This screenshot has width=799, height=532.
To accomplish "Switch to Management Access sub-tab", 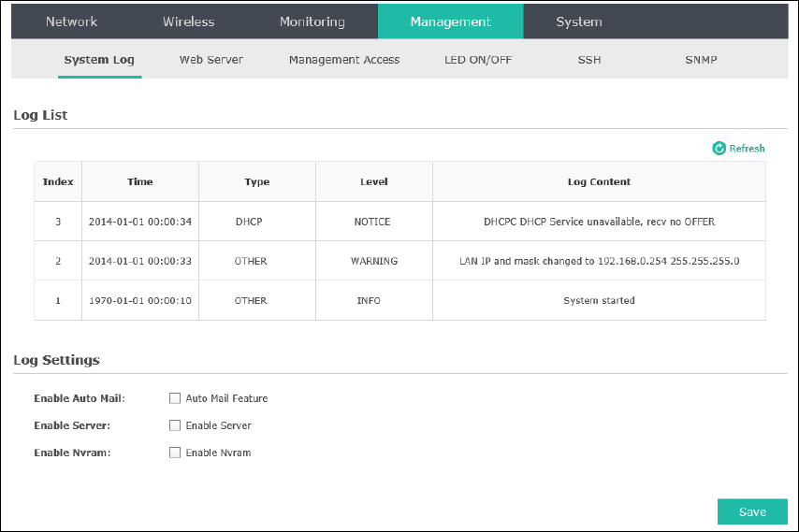I will (x=344, y=60).
